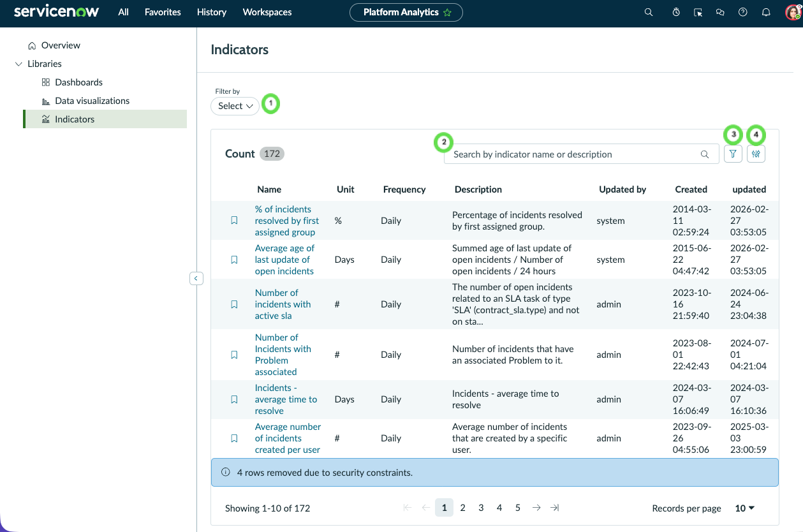Open the global search magnifier icon
803x532 pixels.
(x=649, y=12)
